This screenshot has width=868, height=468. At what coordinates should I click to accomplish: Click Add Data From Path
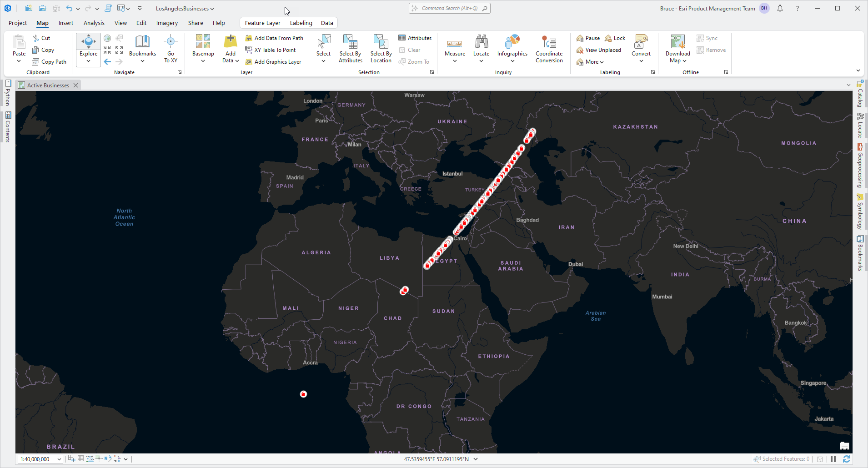pyautogui.click(x=274, y=38)
